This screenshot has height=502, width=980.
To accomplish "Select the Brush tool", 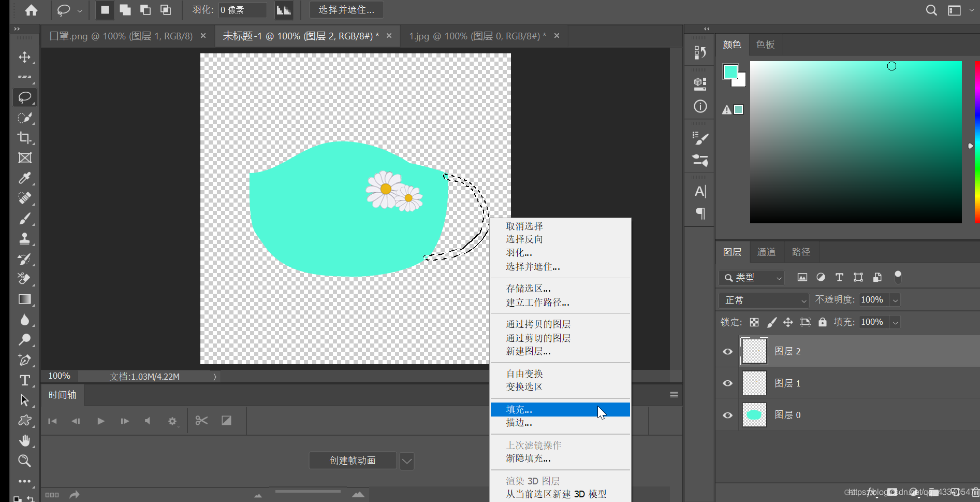I will point(24,219).
